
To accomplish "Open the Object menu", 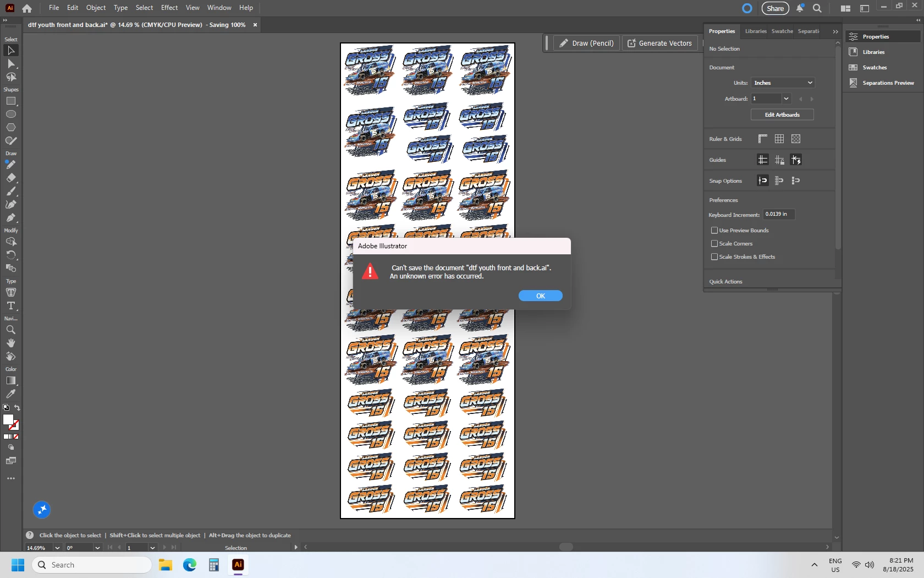I will click(96, 8).
